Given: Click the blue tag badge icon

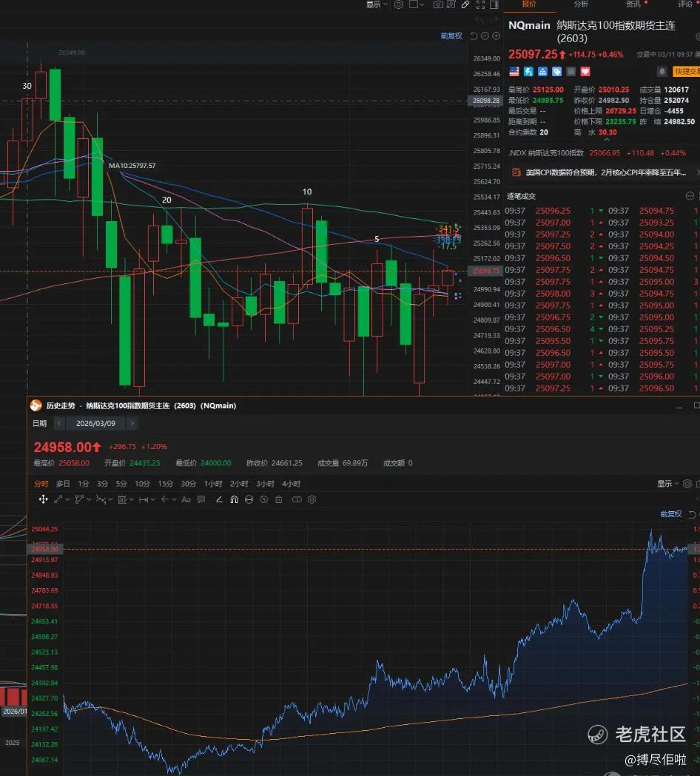Looking at the screenshot, I should tap(557, 71).
